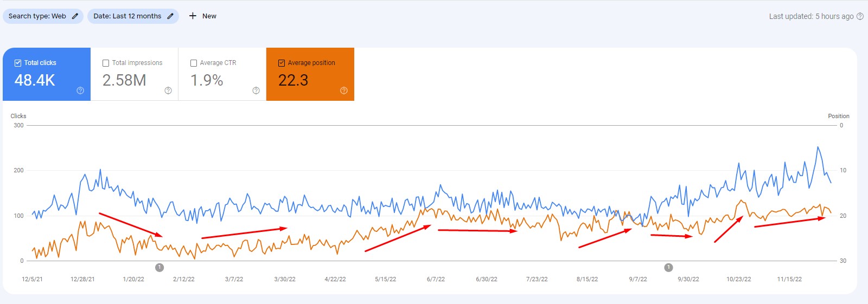Open Average position help question icon
Screen dimensions: 868x304
tap(344, 90)
